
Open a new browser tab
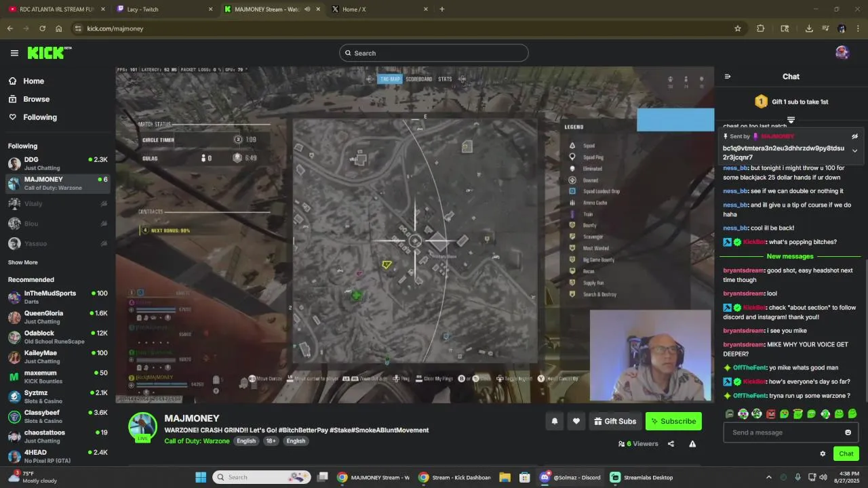(442, 9)
